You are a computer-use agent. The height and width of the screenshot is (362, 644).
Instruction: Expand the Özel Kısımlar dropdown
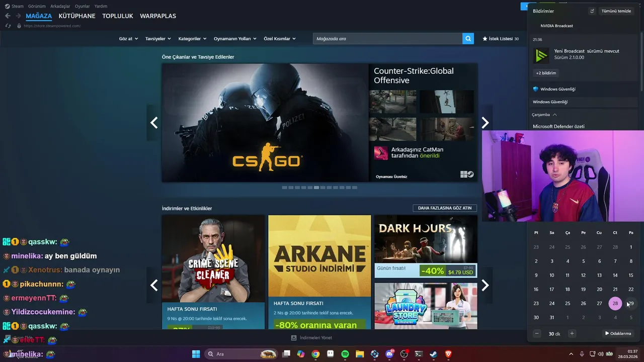coord(280,39)
